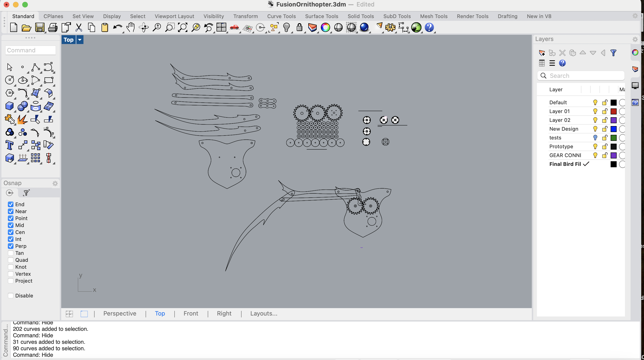Click the Delete Layer X icon
The height and width of the screenshot is (360, 644).
(x=562, y=53)
